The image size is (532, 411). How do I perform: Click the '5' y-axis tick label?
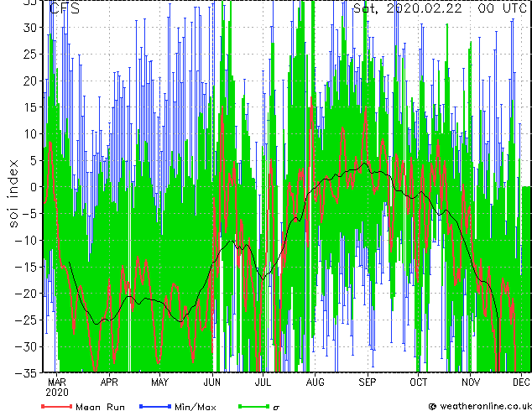[34, 160]
